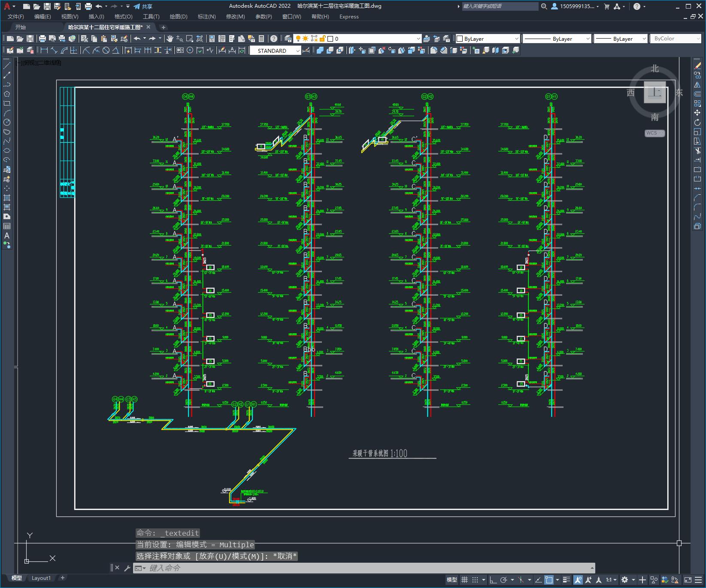The width and height of the screenshot is (706, 588).
Task: Click the Print (plot) icon in standard toolbar
Action: 42,39
